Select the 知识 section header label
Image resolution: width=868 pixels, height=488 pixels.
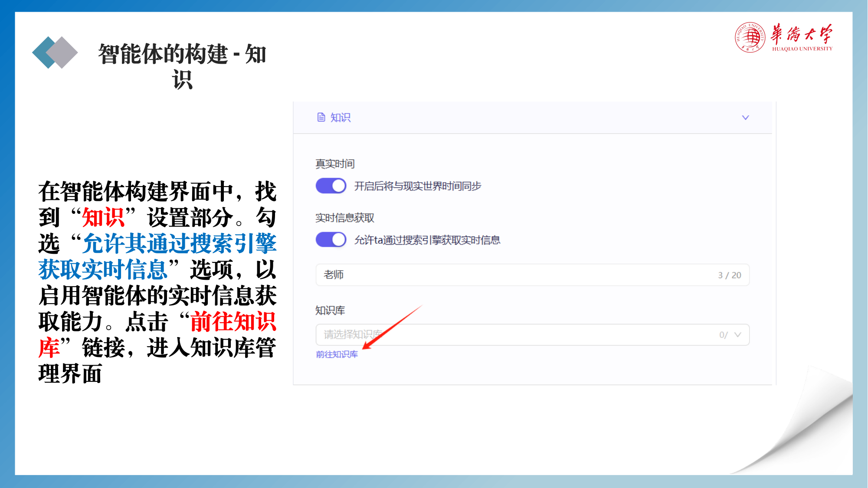coord(341,118)
